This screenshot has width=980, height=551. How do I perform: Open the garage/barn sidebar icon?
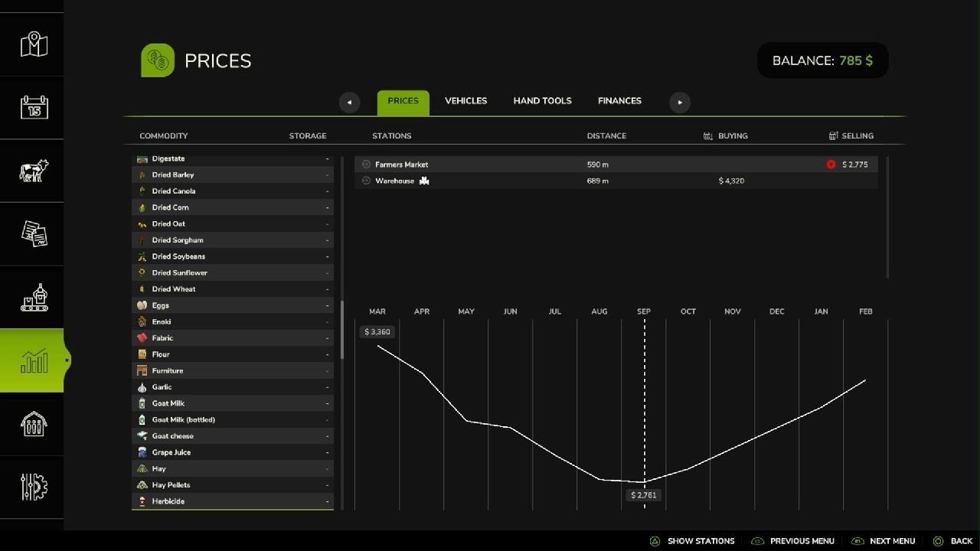click(34, 424)
